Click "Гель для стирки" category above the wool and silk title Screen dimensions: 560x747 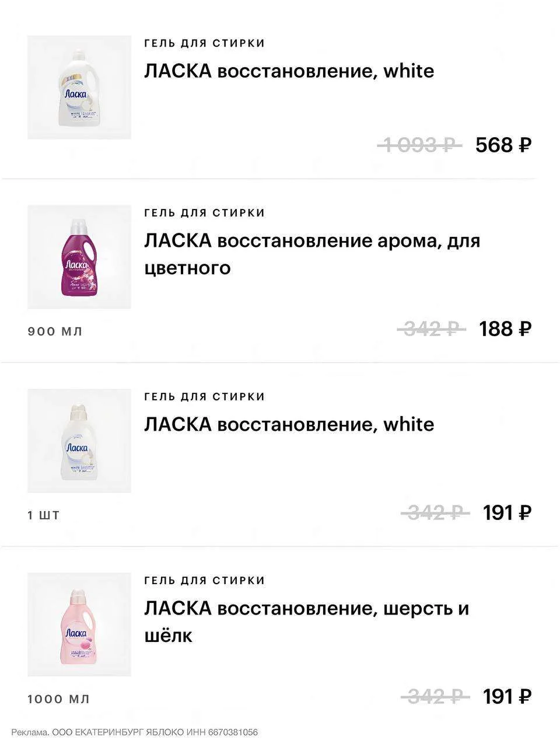click(204, 581)
